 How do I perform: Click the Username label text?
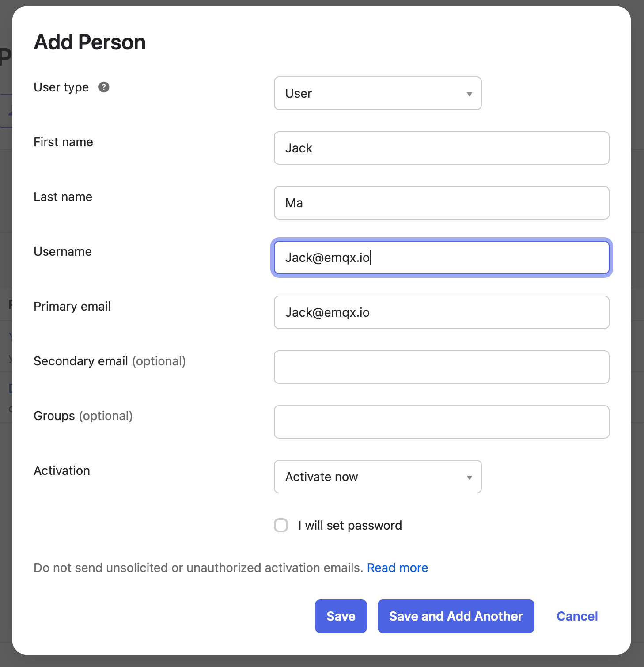(63, 251)
